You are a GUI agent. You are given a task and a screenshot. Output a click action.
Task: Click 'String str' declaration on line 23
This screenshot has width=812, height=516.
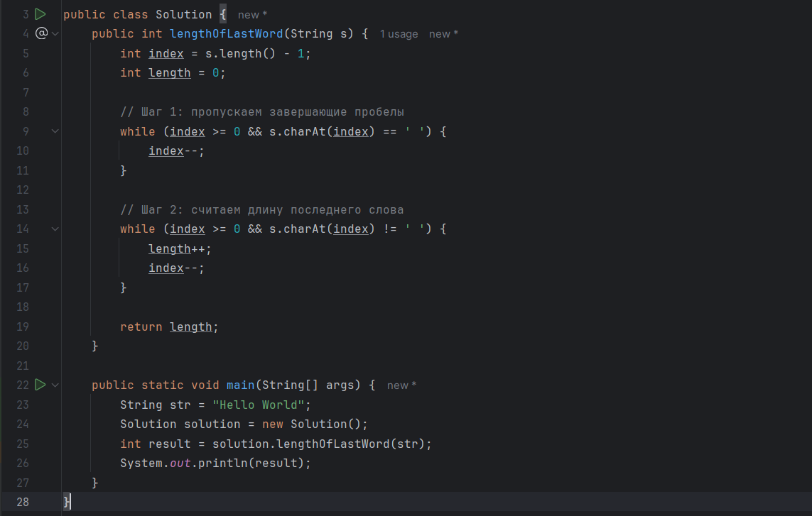tap(156, 405)
